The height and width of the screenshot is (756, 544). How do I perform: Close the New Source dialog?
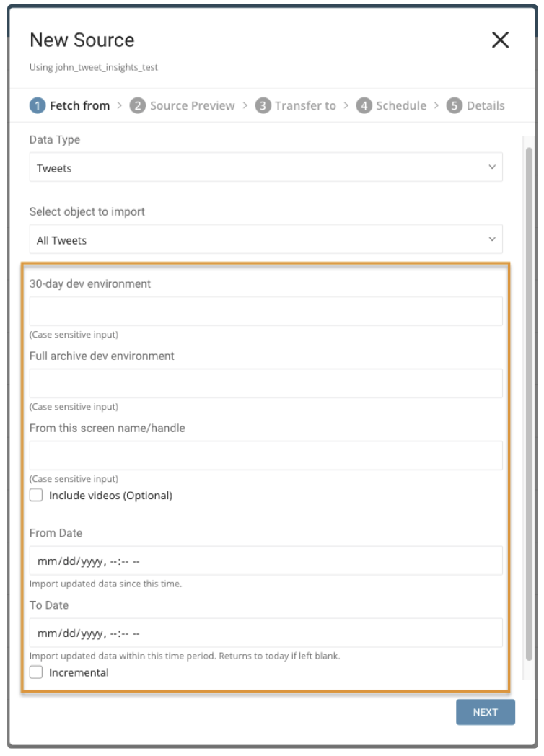[500, 40]
